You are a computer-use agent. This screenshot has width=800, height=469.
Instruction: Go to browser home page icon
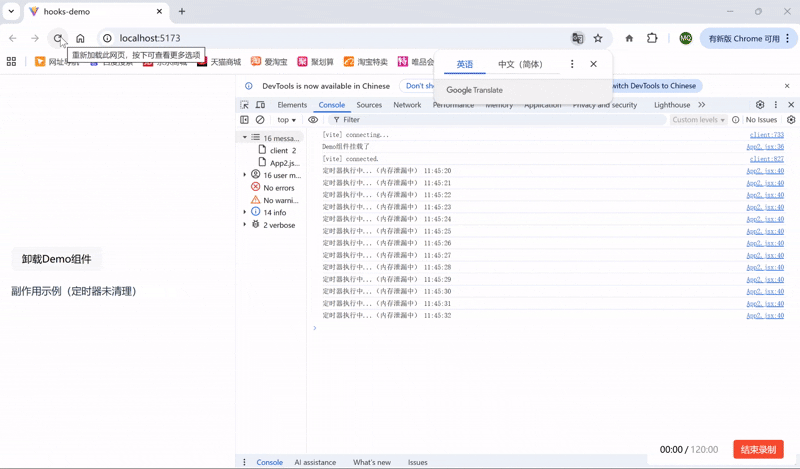[80, 38]
